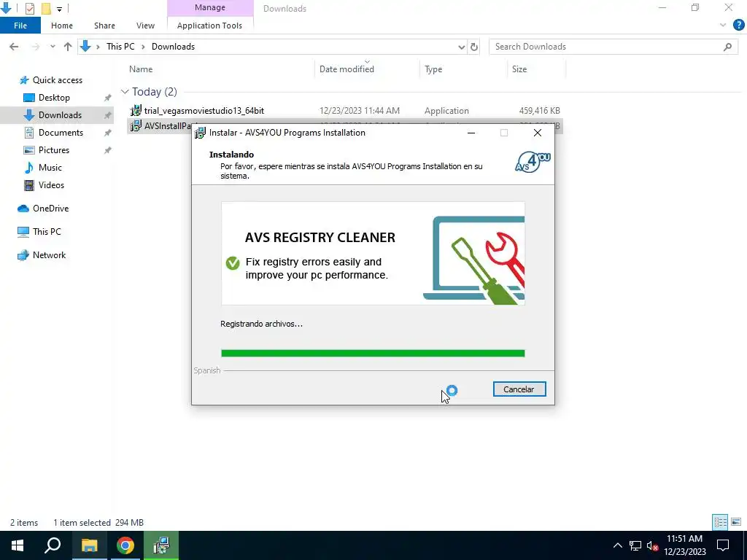The image size is (747, 560).
Task: Click the search magnifier icon in Explorer
Action: point(727,47)
